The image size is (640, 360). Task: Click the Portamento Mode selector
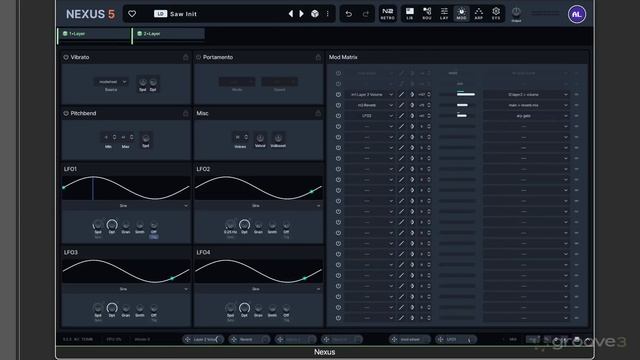tap(237, 82)
